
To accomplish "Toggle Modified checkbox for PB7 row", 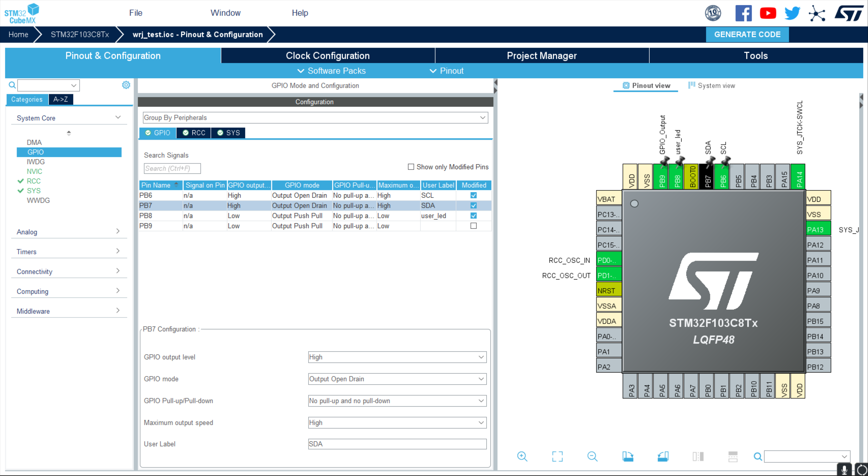I will click(474, 205).
